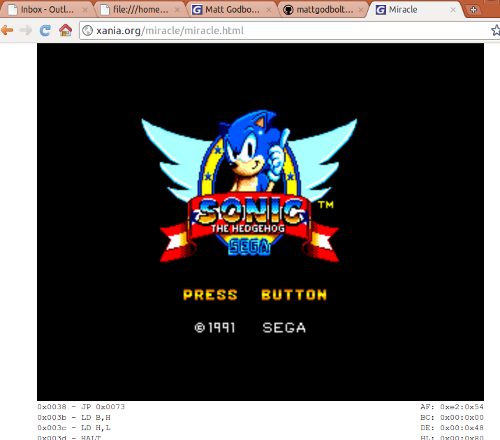Viewport: 500px width, 440px height.
Task: Close the mattgodbolt GitHub tab
Action: [x=361, y=10]
